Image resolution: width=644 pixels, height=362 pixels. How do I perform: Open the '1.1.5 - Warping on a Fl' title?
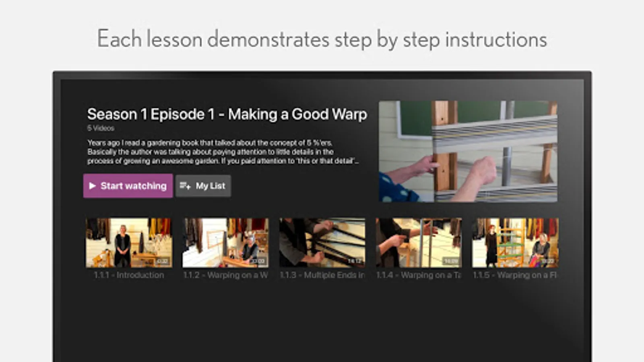(x=515, y=275)
